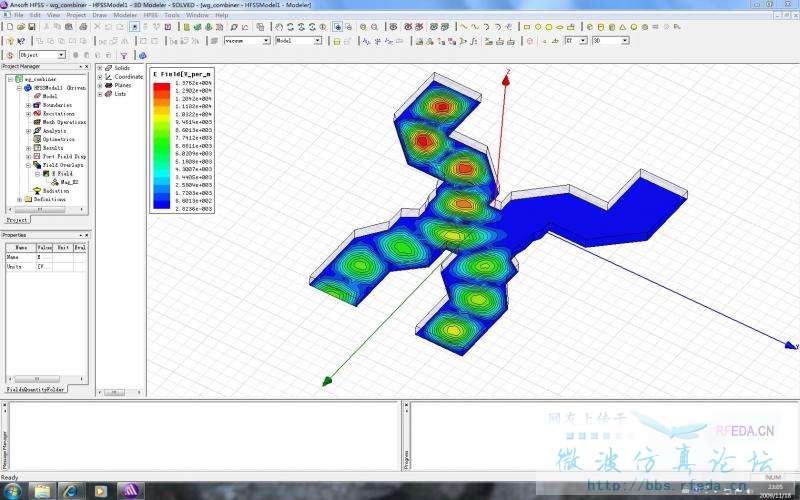The height and width of the screenshot is (500, 800).
Task: Open the 3D movement mode dropdown
Action: [x=624, y=40]
